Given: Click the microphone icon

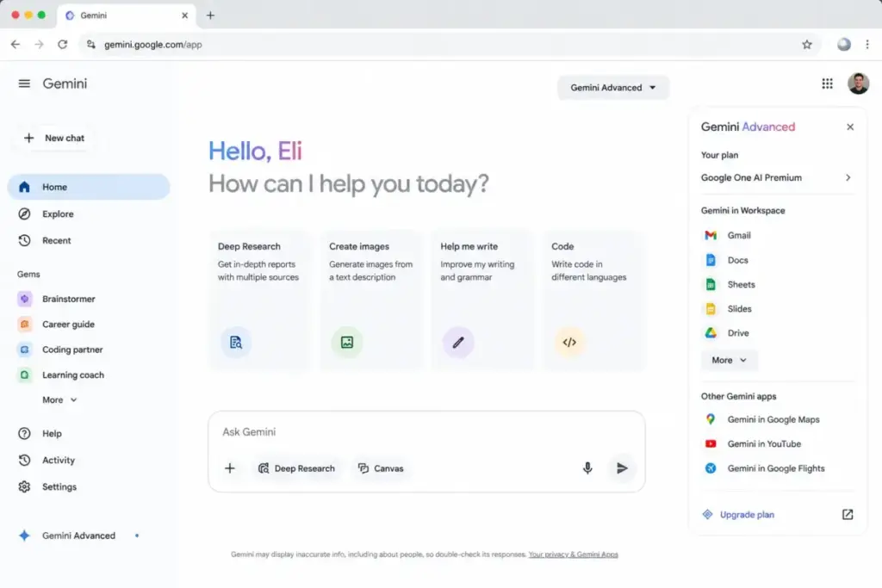Looking at the screenshot, I should [x=587, y=468].
